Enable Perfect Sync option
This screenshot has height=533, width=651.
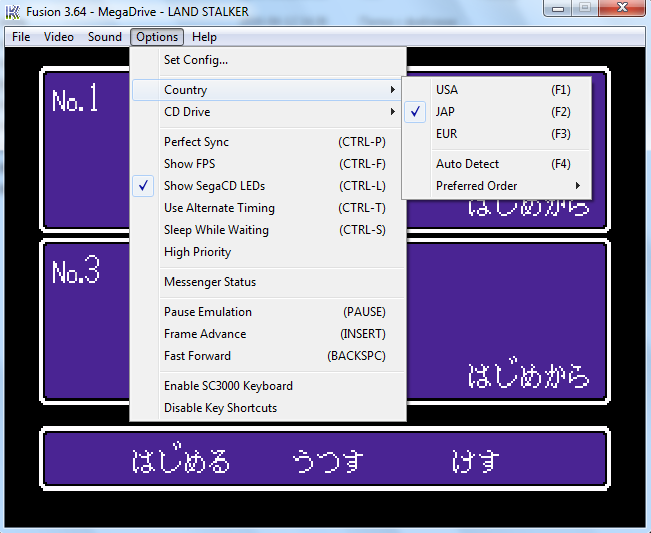268,142
